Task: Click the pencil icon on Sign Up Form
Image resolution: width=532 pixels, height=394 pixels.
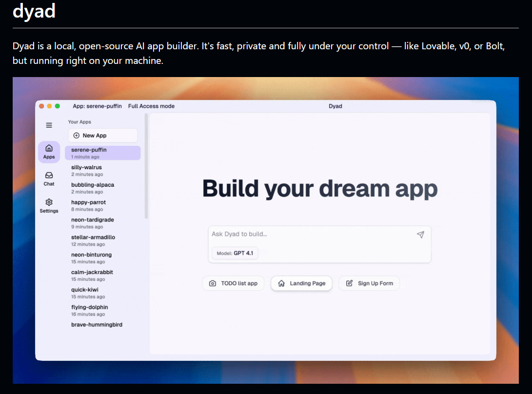Action: [349, 283]
